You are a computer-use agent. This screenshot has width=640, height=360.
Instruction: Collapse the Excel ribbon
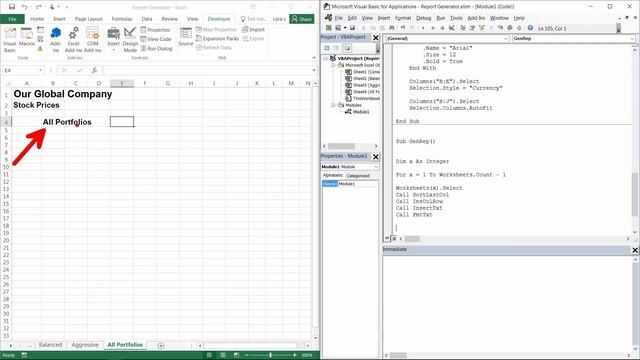[314, 58]
